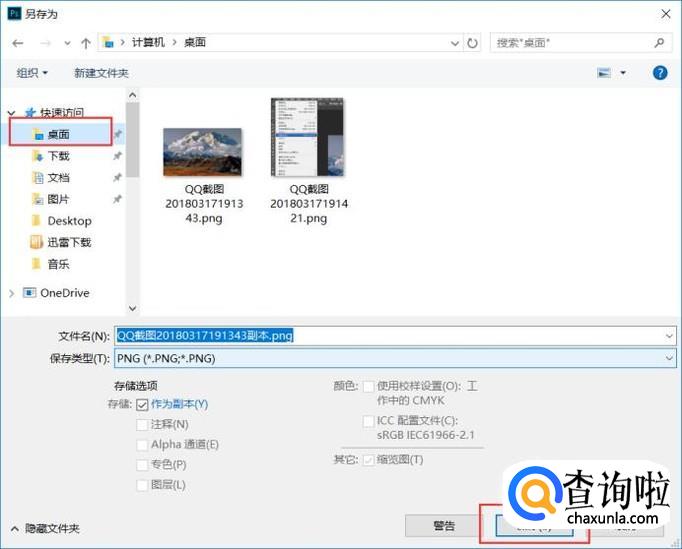
Task: Refresh the current folder view
Action: [x=472, y=43]
